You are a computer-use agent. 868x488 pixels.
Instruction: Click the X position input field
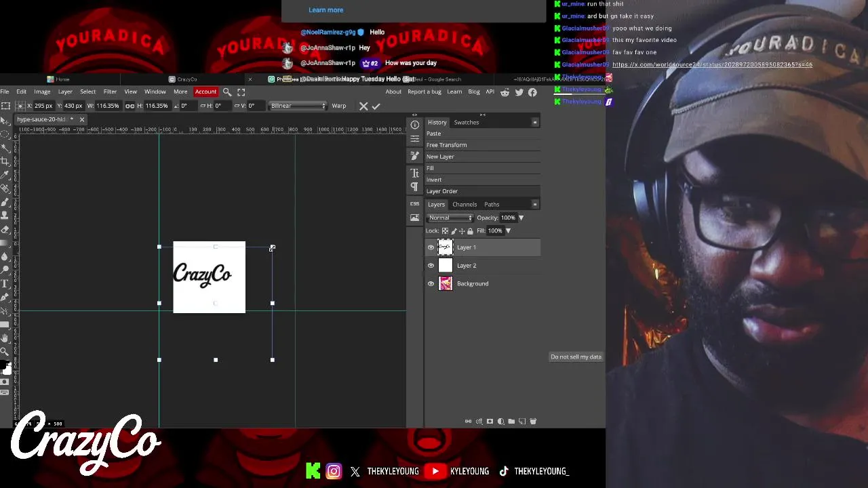point(44,106)
